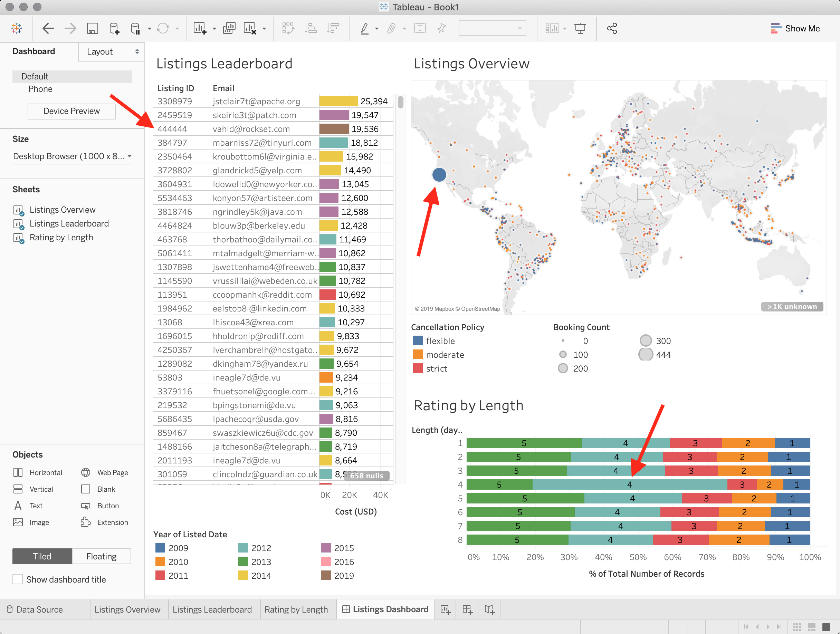
Task: Click the redo arrow icon in toolbar
Action: [70, 29]
